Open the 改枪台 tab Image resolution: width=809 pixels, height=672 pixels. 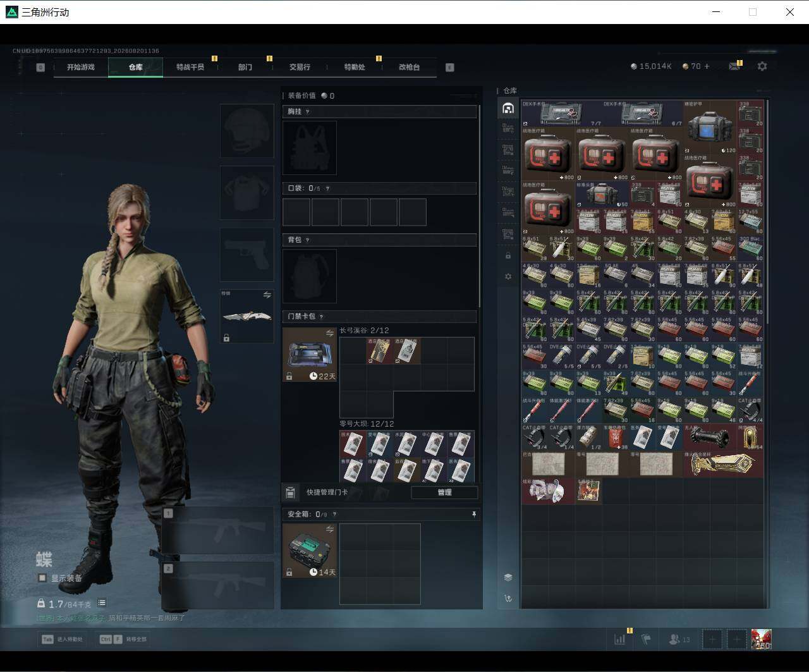tap(409, 67)
